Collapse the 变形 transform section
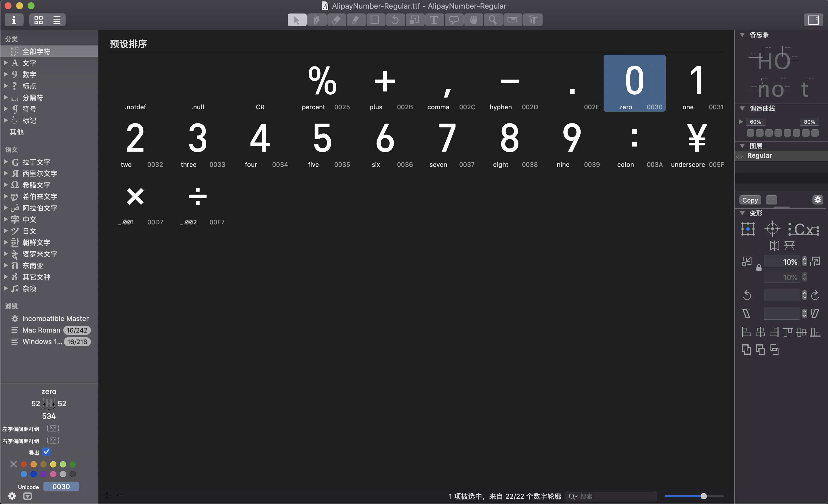 coord(742,213)
